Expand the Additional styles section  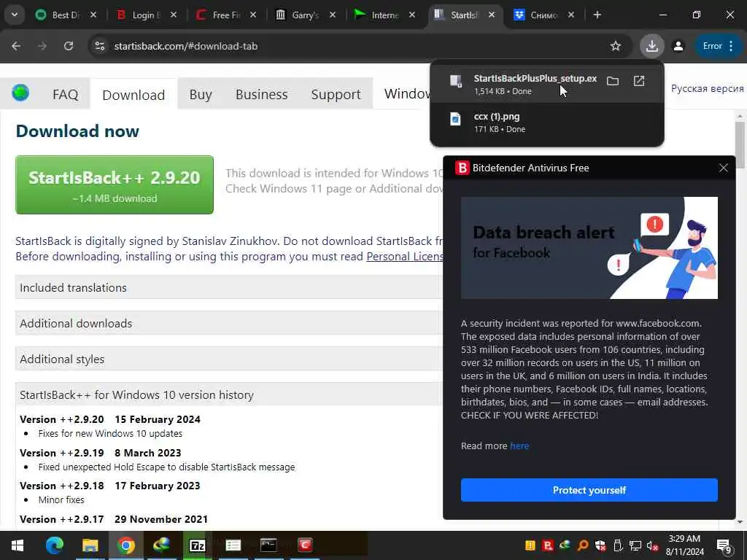click(229, 359)
